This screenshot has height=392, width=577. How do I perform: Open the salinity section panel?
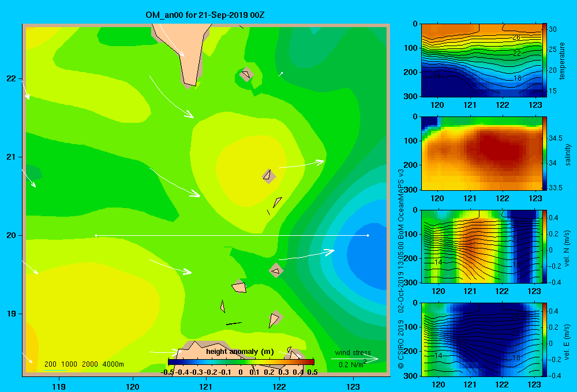coord(482,153)
